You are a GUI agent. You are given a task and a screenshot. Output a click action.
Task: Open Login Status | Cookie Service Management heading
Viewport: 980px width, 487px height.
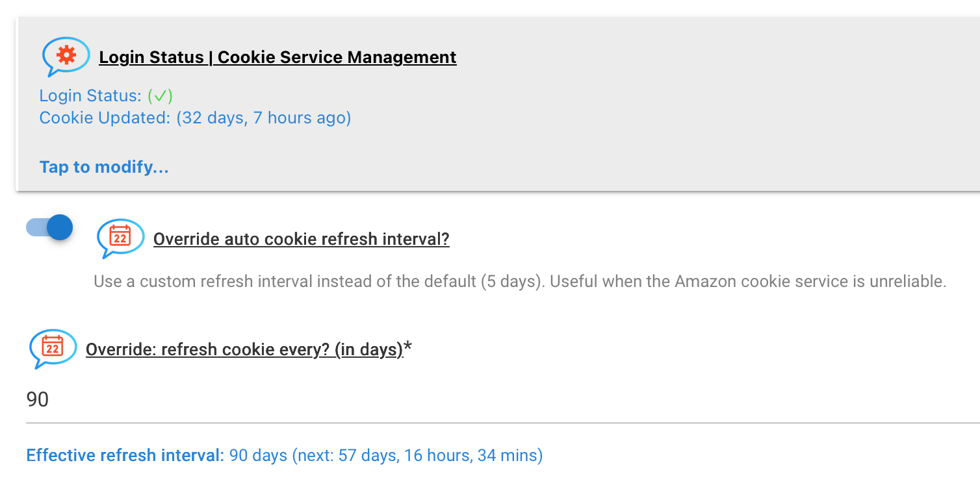(277, 57)
